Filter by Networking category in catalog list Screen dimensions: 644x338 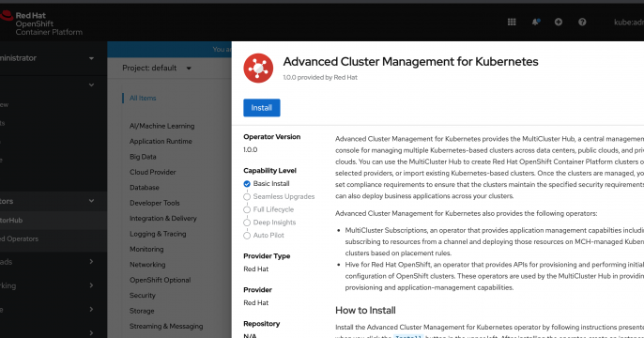(147, 265)
